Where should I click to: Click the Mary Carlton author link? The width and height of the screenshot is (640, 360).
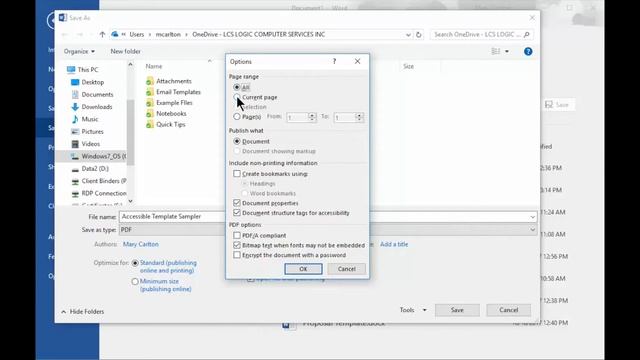[x=141, y=244]
